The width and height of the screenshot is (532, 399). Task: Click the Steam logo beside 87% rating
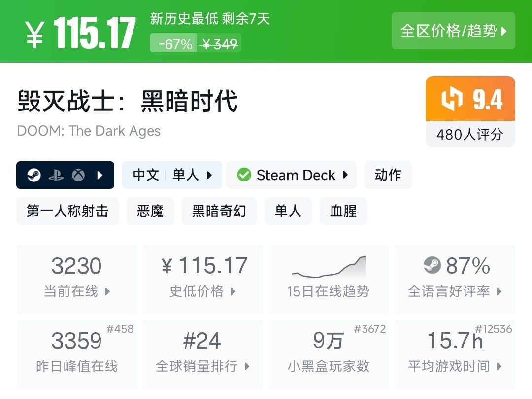coord(432,266)
